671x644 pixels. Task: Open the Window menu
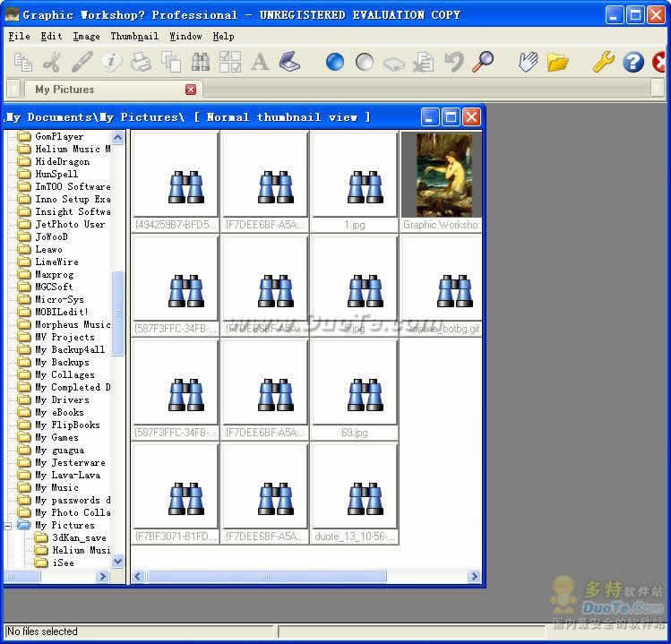pyautogui.click(x=185, y=37)
